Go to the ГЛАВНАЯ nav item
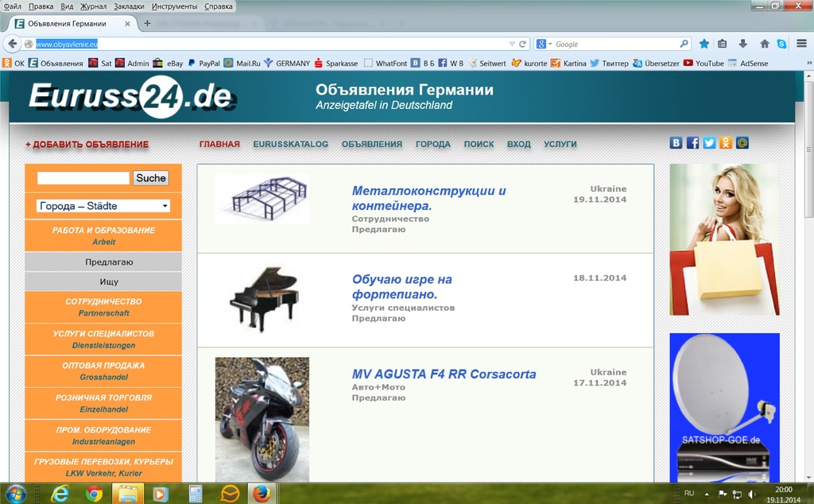Screen dimensions: 814x504 point(219,145)
